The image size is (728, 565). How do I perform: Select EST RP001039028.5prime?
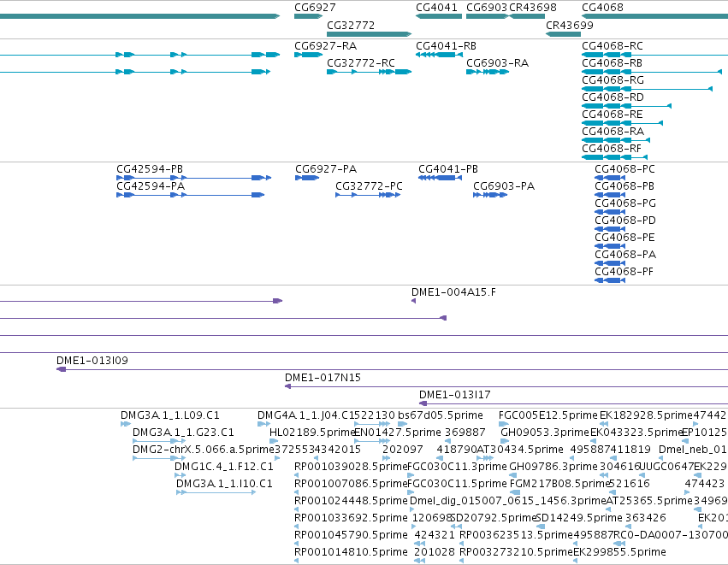pos(351,467)
